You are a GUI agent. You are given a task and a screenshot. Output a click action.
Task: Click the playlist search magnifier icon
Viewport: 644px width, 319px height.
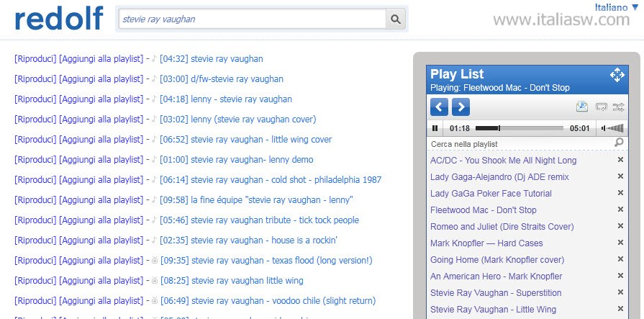tap(619, 143)
